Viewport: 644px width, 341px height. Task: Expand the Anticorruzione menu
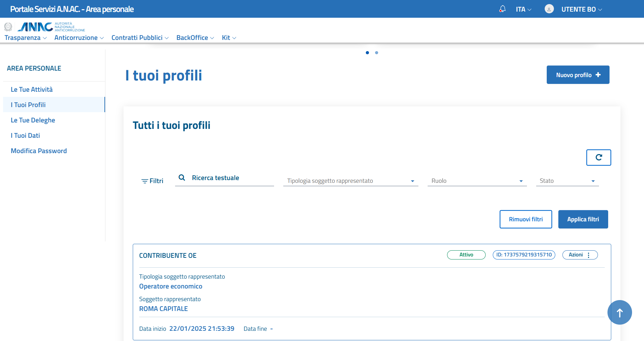[x=79, y=38]
